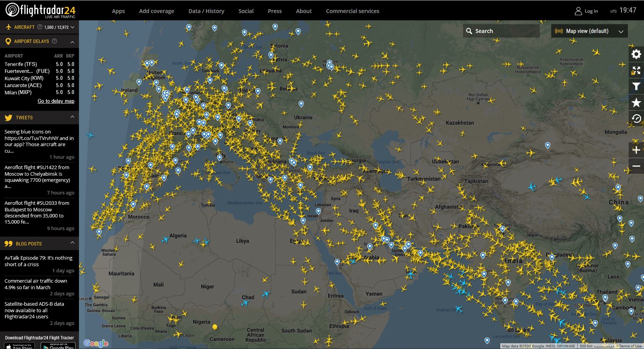Screen dimensions: 644x349
Task: Open the funnel filter tool
Action: pyautogui.click(x=636, y=87)
